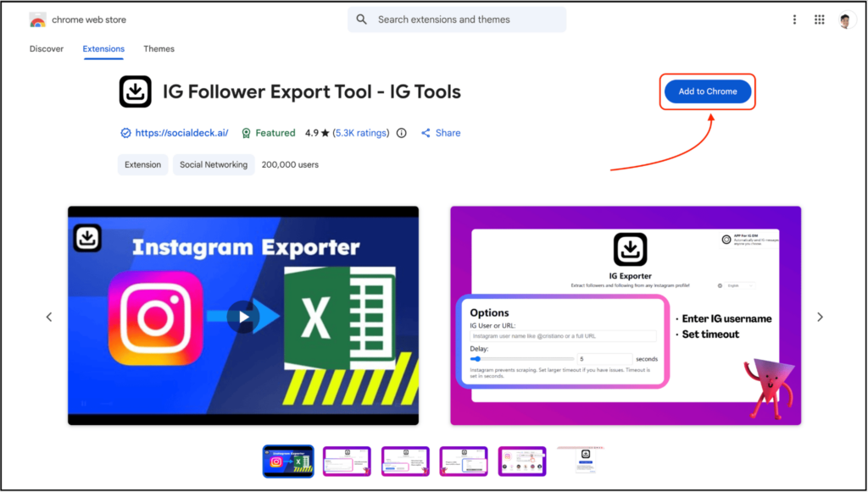Click the search magnifier icon

click(x=362, y=19)
